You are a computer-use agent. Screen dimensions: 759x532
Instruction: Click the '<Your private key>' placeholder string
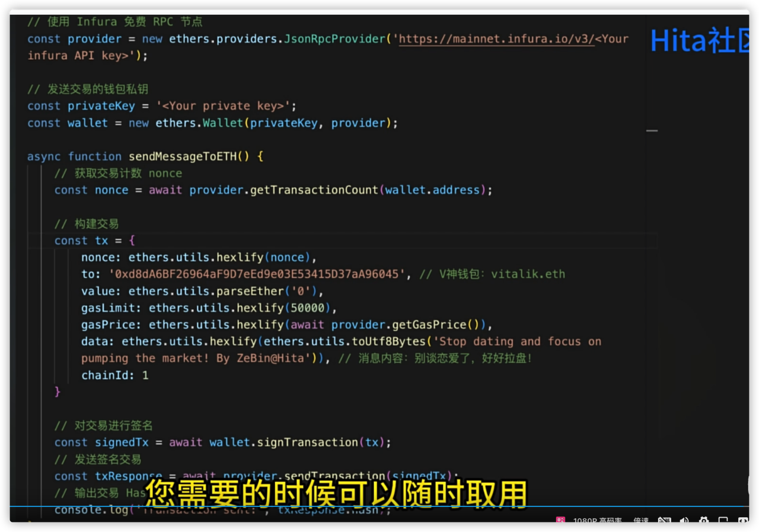pos(225,106)
